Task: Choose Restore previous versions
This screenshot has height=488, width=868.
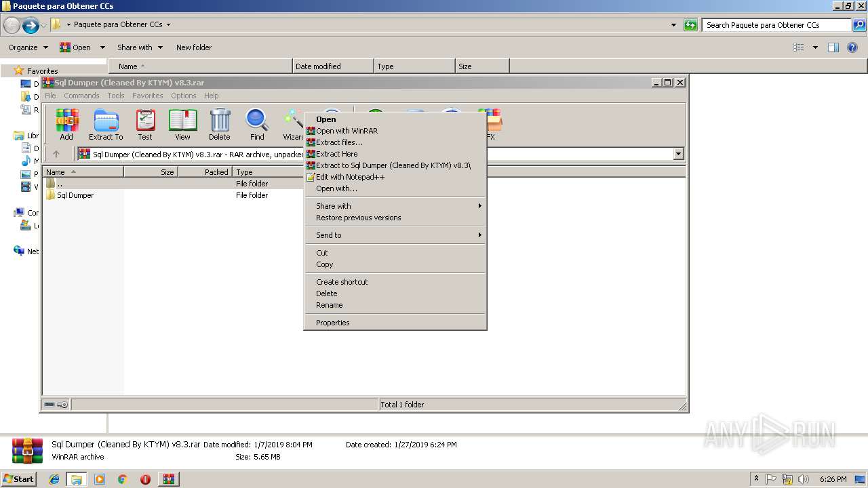Action: (x=395, y=218)
